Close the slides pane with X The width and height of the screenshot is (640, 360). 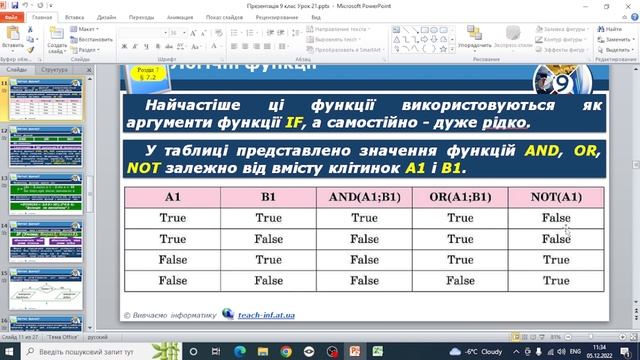coord(89,70)
